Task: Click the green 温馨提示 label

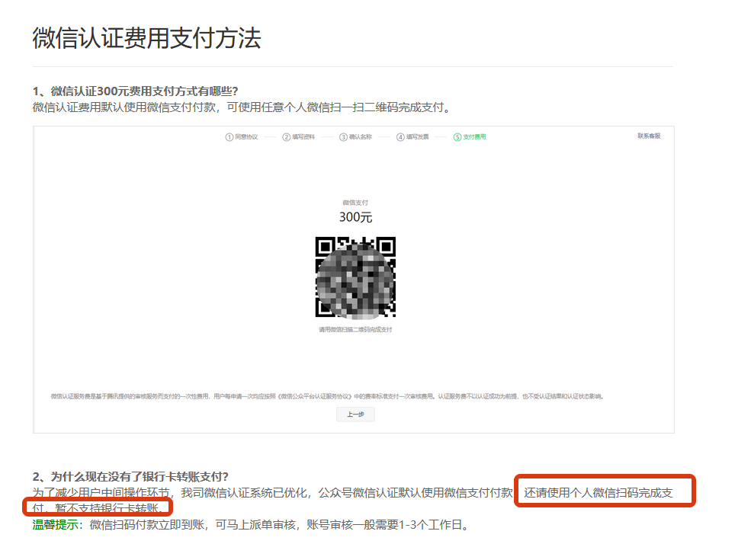Action: pyautogui.click(x=55, y=525)
